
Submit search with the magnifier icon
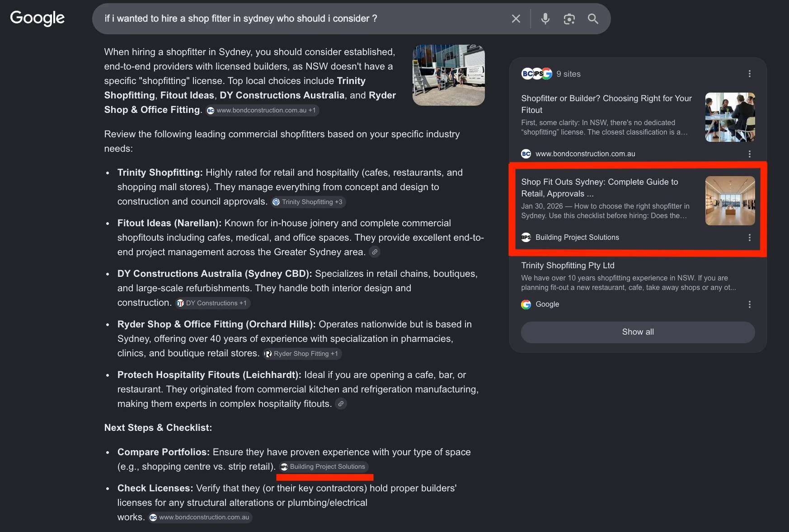(x=593, y=19)
